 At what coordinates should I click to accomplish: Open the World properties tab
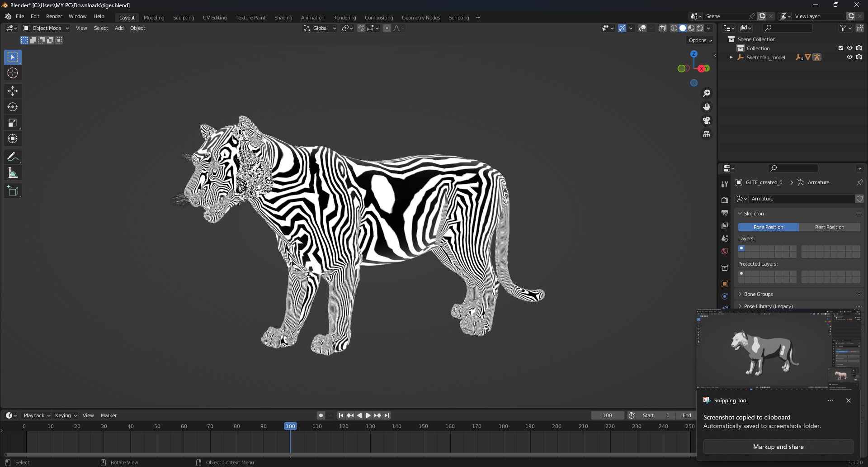725,251
